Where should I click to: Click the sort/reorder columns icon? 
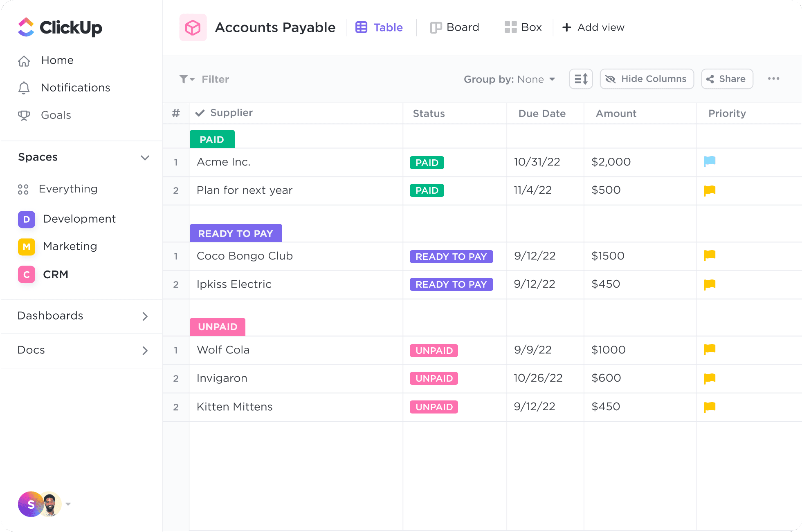tap(581, 78)
